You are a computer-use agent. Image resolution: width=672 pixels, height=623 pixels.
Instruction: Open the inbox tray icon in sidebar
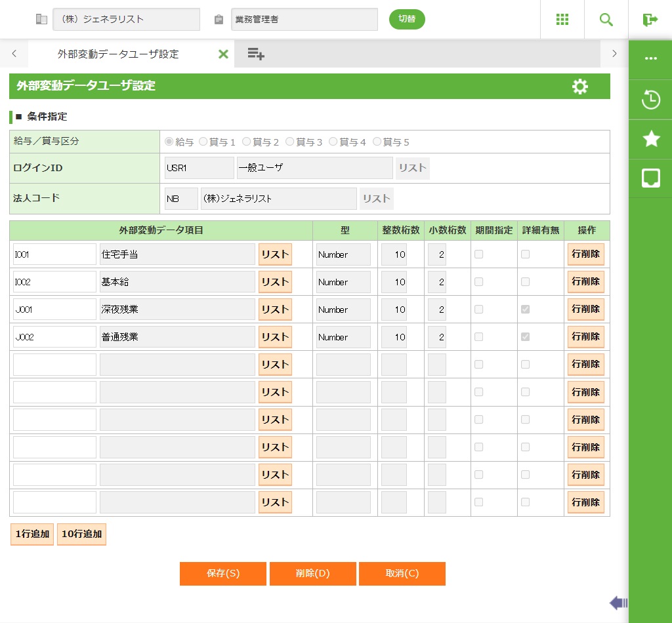coord(650,178)
